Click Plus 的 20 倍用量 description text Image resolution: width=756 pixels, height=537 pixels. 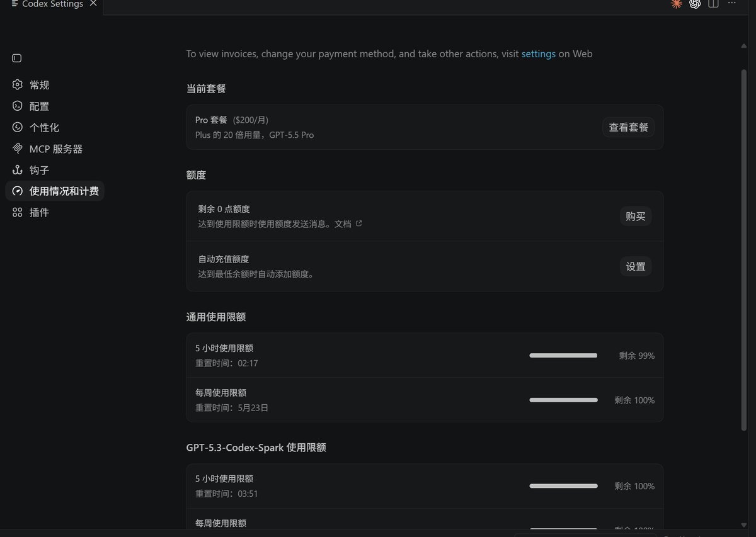tap(255, 135)
